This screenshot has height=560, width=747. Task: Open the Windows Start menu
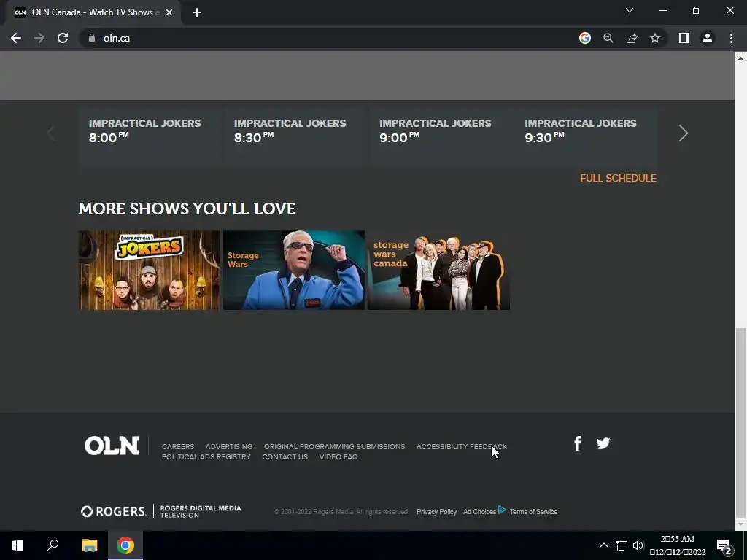tap(18, 545)
